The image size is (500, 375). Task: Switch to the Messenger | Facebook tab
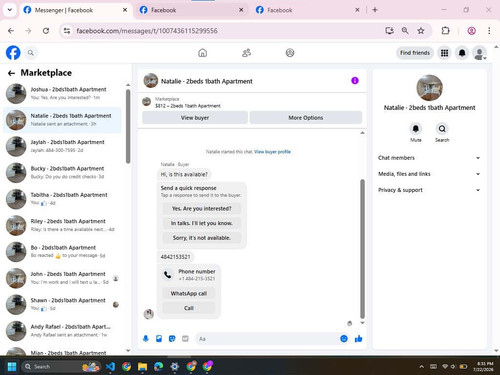[x=75, y=10]
